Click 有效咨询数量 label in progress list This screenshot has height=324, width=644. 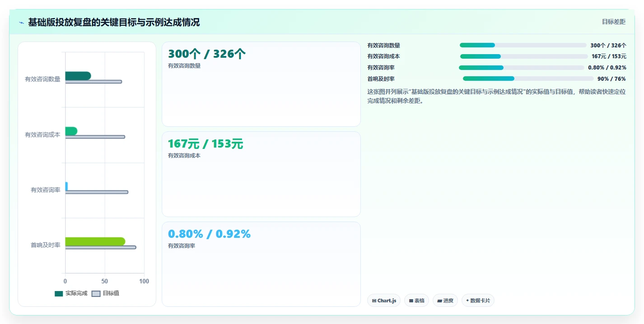coord(384,46)
